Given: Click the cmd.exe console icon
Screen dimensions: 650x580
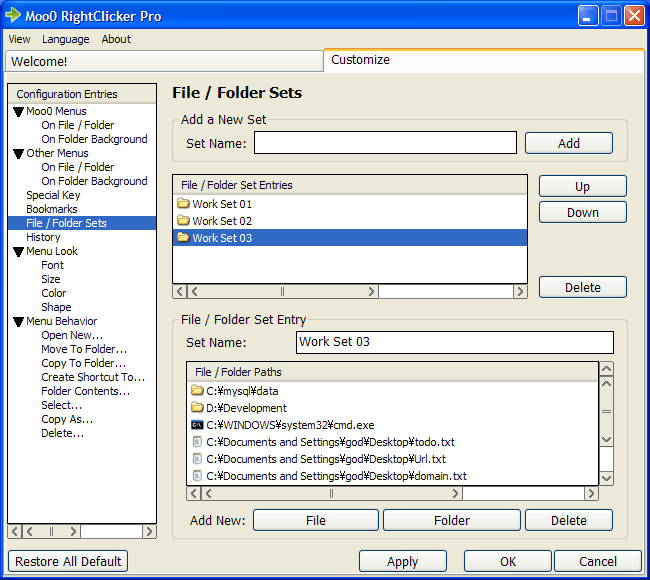Looking at the screenshot, I should (x=197, y=425).
